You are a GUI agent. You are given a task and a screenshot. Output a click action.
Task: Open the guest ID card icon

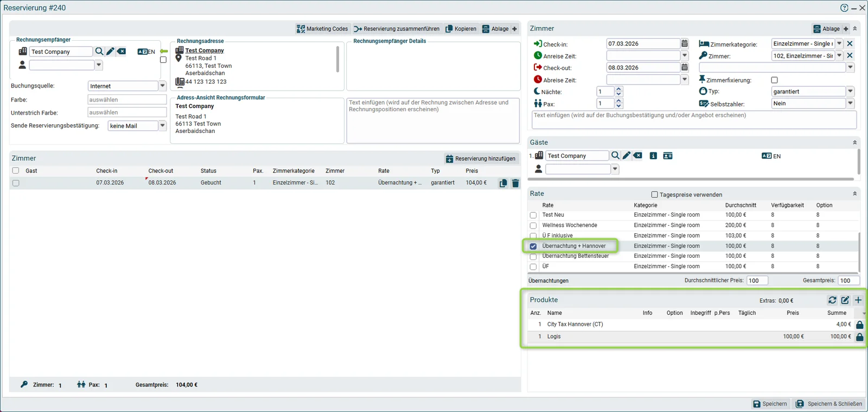point(668,156)
